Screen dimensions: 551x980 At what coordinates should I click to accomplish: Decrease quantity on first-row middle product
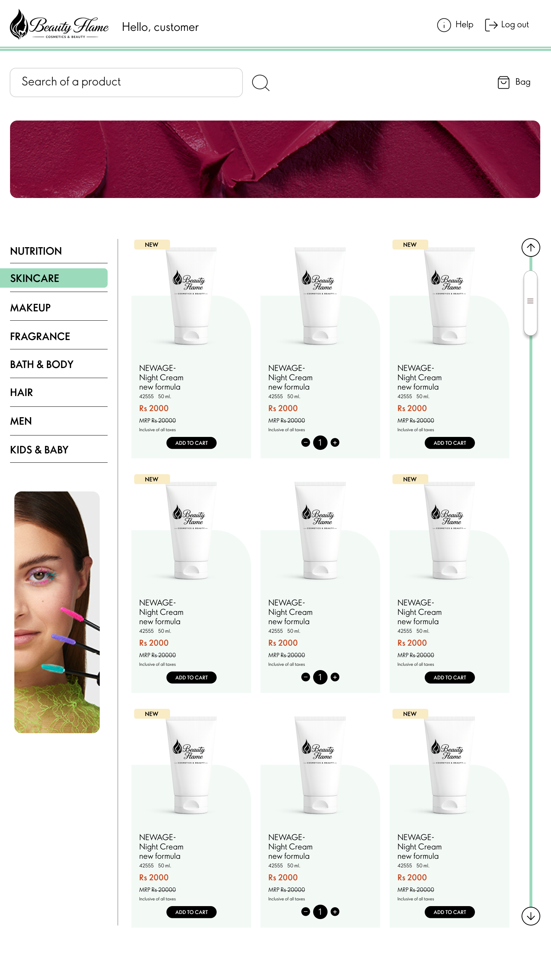click(x=306, y=442)
